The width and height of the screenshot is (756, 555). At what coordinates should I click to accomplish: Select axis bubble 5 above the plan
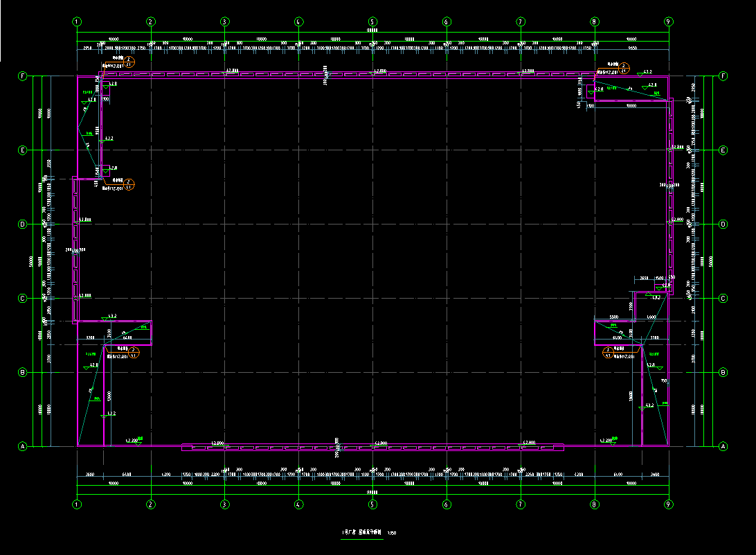372,21
